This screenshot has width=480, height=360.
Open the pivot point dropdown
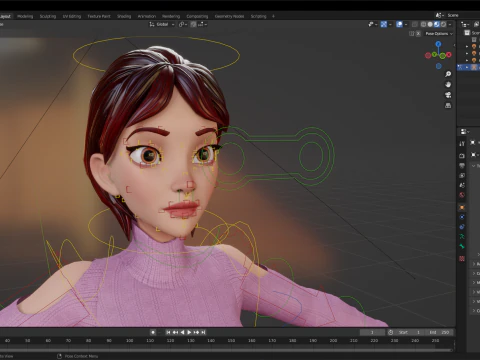click(183, 24)
